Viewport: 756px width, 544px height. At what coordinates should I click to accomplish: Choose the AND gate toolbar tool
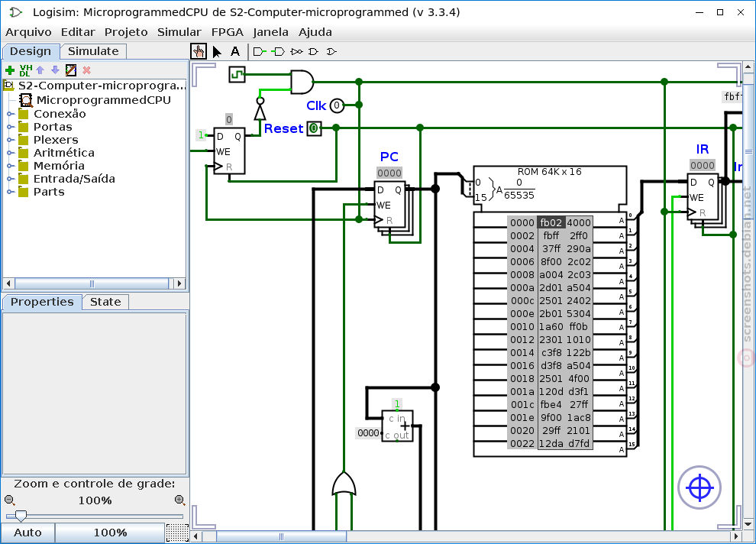[x=314, y=52]
